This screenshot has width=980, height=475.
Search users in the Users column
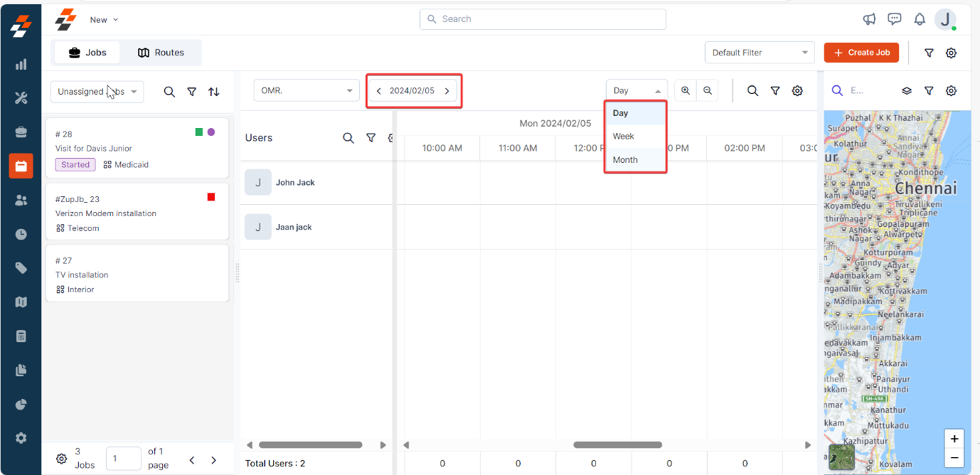(348, 138)
